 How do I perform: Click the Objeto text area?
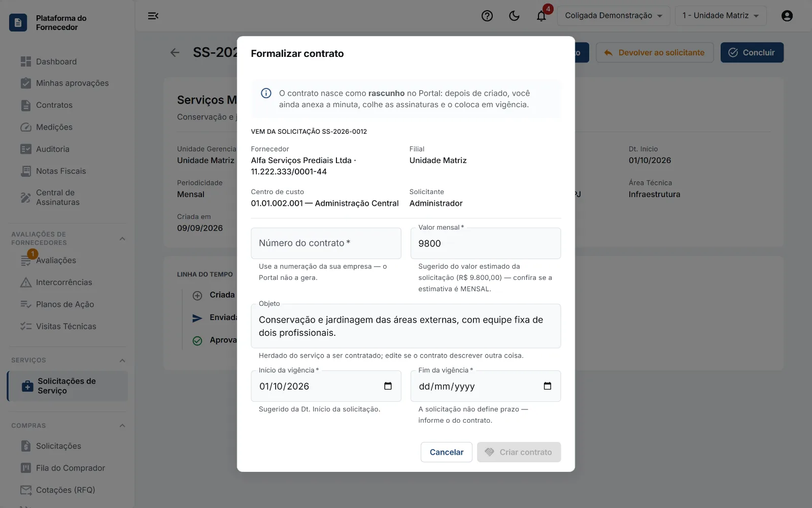(x=406, y=326)
